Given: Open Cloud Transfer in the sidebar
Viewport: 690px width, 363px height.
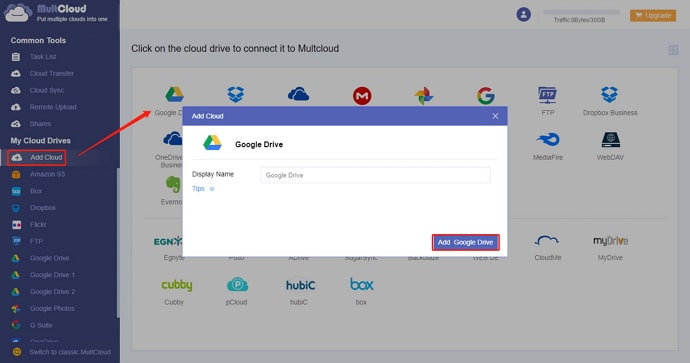Looking at the screenshot, I should 51,73.
